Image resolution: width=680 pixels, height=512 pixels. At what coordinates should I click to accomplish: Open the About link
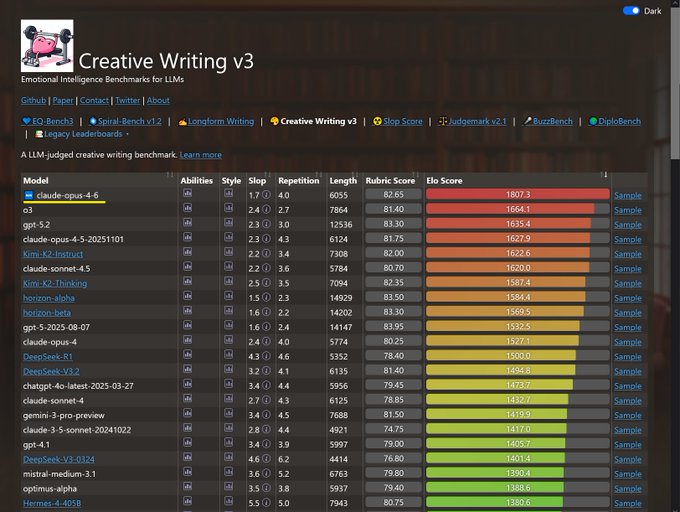[158, 100]
